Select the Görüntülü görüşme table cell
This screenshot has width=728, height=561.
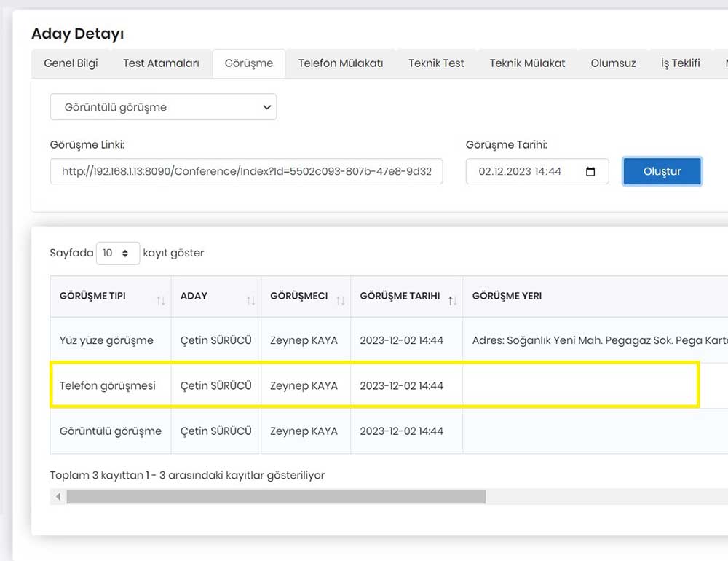[111, 431]
